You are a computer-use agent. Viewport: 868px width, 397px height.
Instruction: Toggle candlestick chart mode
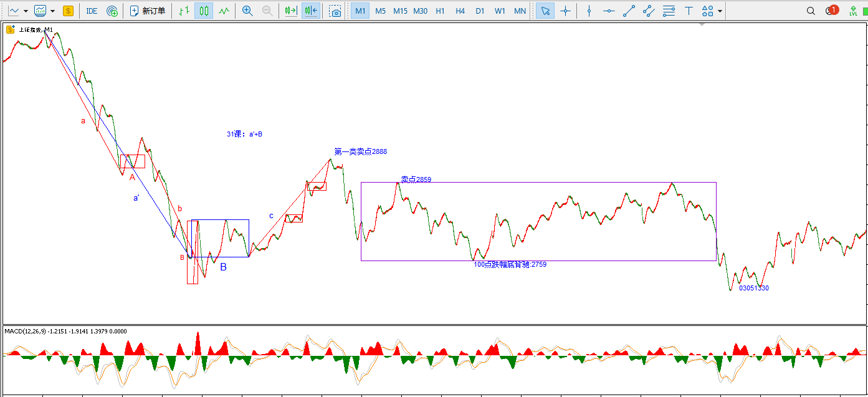pos(203,11)
